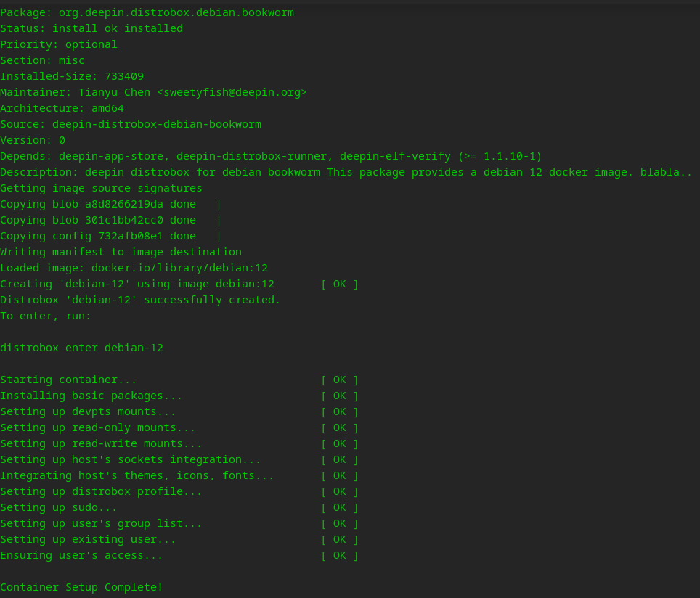Click 'Writing manifest to image destination' line
The width and height of the screenshot is (700, 598).
pos(121,252)
